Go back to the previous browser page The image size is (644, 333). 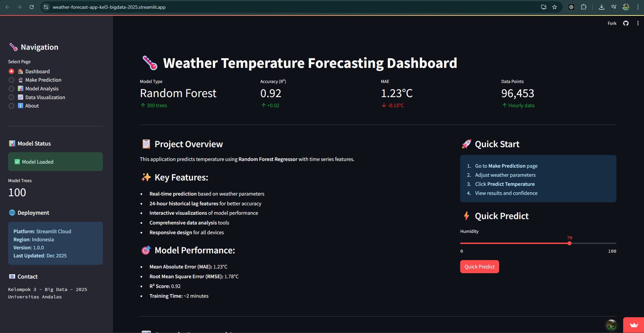pos(7,7)
